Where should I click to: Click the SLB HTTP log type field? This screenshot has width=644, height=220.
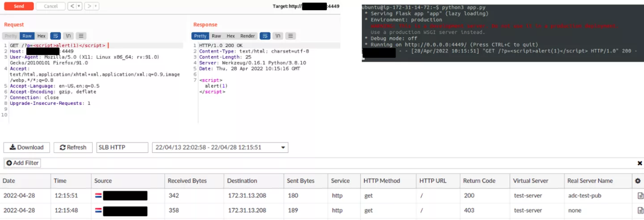(x=122, y=147)
